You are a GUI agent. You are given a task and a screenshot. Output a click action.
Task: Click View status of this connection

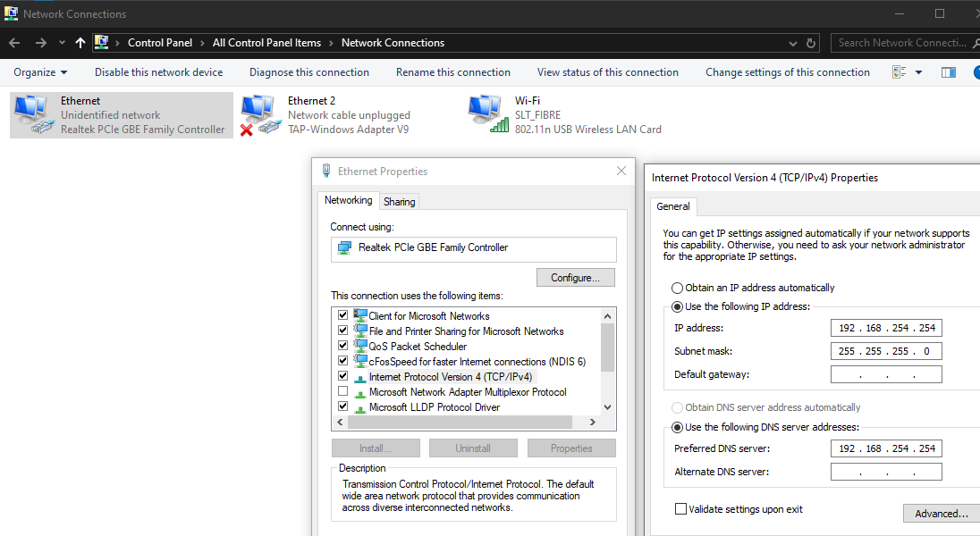(607, 72)
